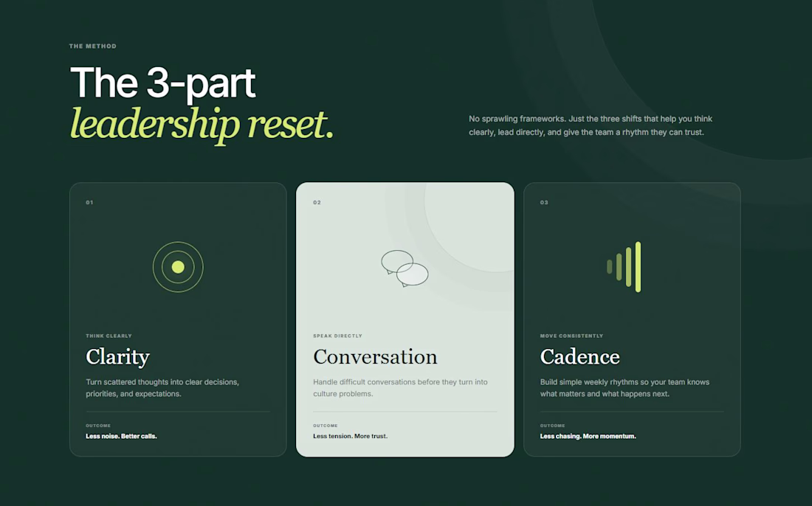Click 'Less tension. More trust.' outcome
Viewport: 812px width, 506px height.
pyautogui.click(x=350, y=436)
